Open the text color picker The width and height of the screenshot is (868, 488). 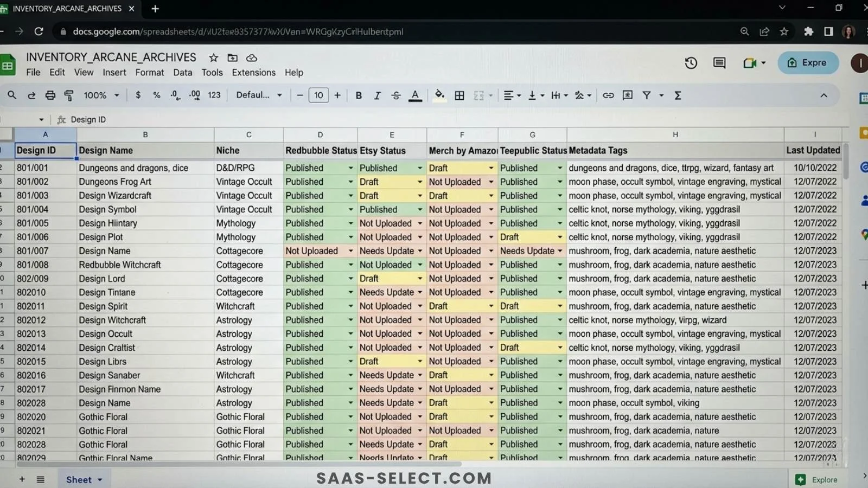click(415, 95)
